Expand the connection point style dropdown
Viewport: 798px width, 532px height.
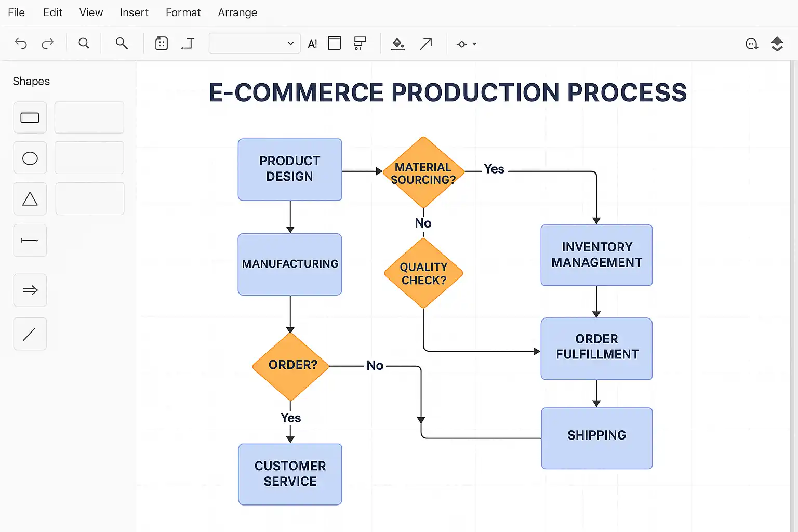(466, 44)
